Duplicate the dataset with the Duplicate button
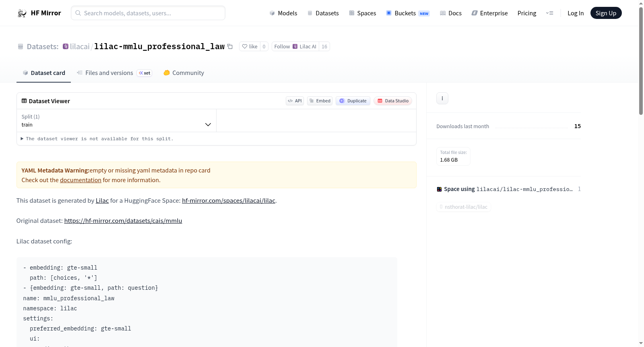 (353, 101)
